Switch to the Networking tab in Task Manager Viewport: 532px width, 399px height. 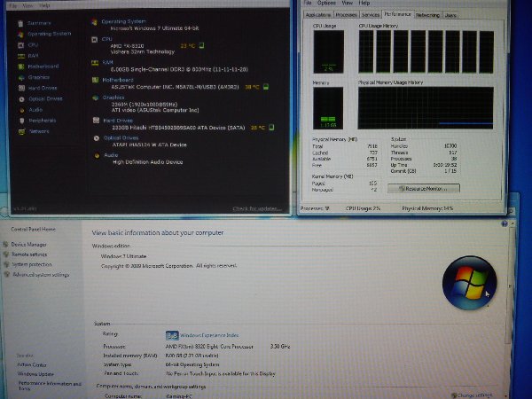[427, 15]
